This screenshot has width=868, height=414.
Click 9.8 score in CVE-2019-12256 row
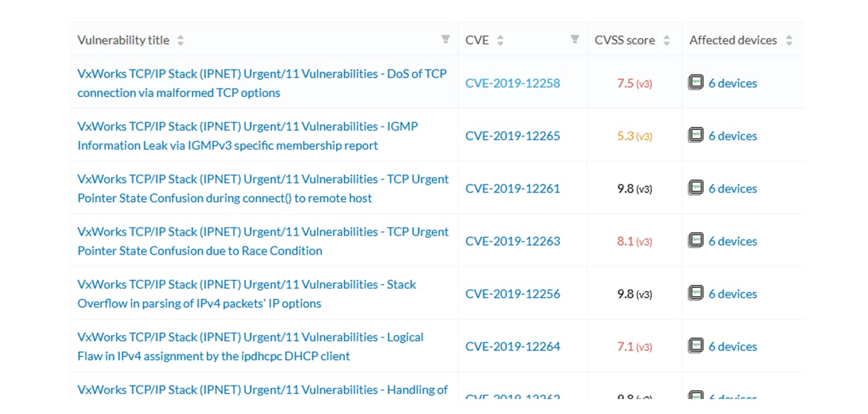pyautogui.click(x=635, y=294)
